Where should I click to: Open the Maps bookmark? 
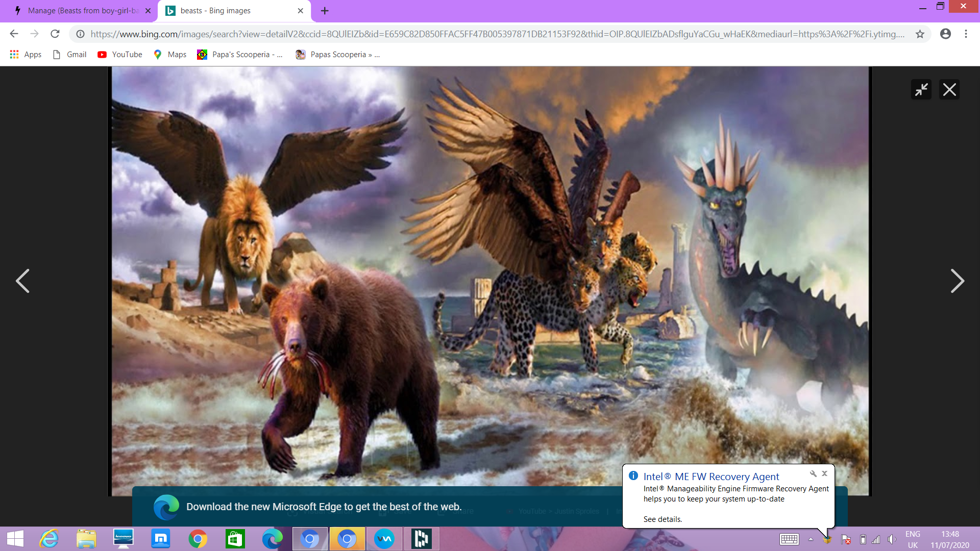(x=170, y=54)
